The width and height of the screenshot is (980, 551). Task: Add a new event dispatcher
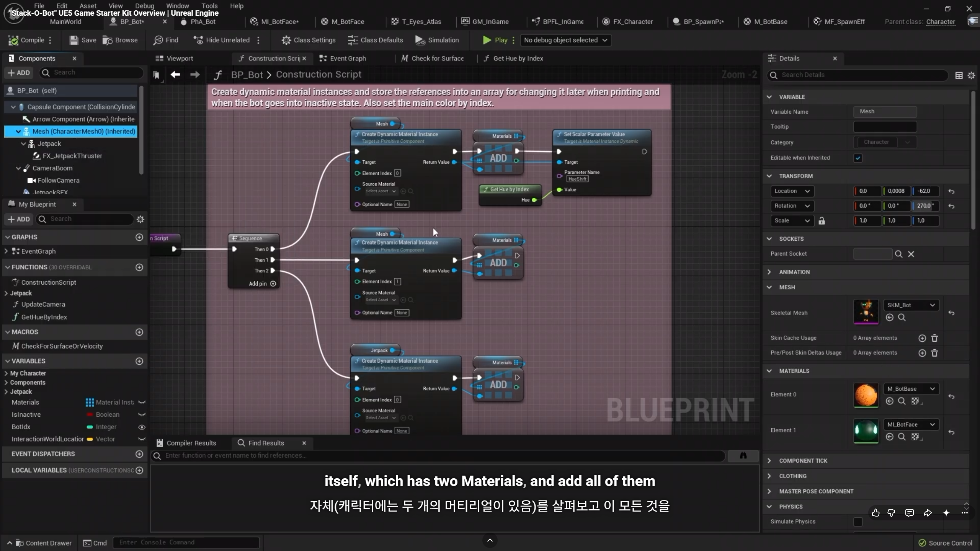[x=139, y=454]
